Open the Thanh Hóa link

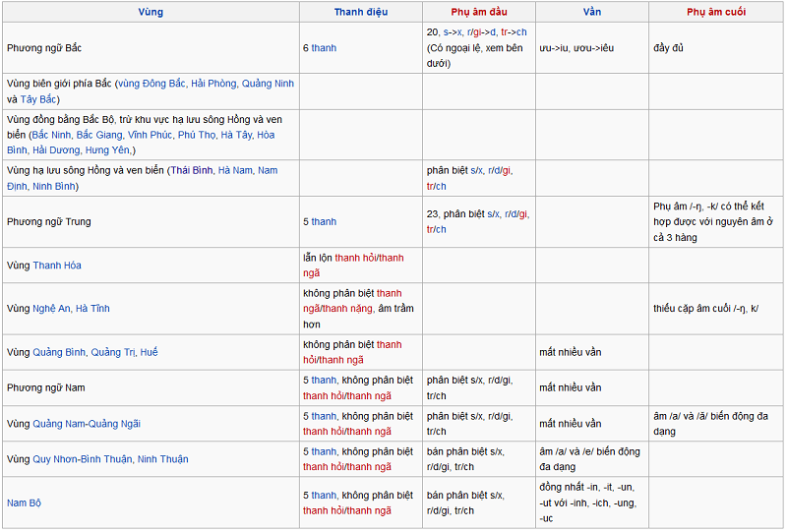tap(57, 266)
